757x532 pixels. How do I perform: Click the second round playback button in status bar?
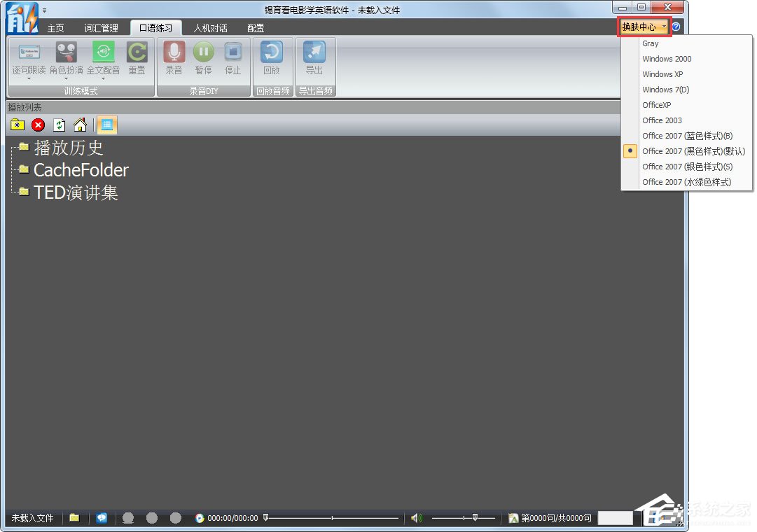pyautogui.click(x=152, y=518)
